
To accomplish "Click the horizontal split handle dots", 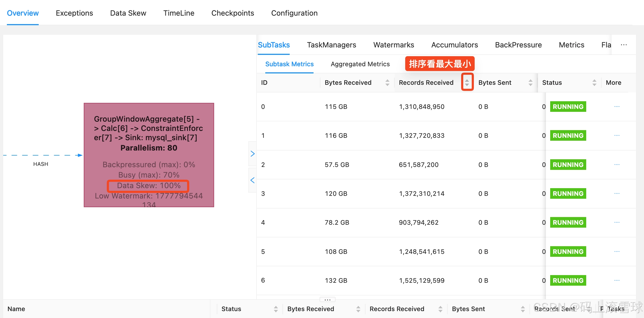I will [x=328, y=299].
